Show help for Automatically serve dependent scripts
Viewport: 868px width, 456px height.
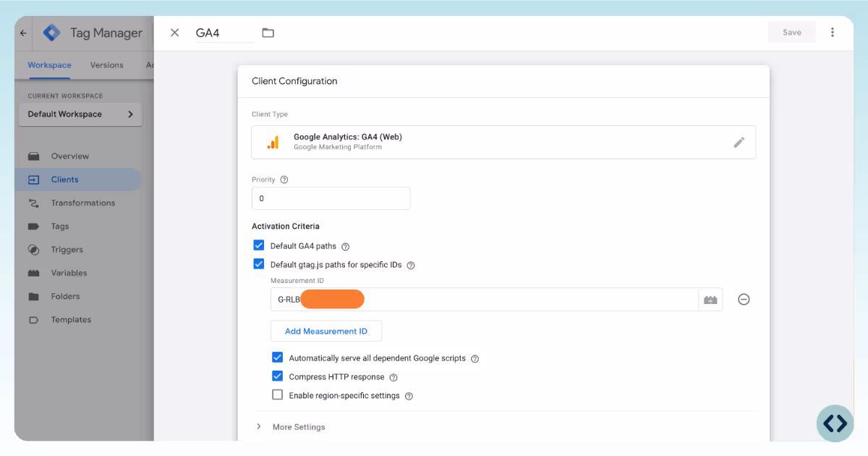pyautogui.click(x=475, y=358)
